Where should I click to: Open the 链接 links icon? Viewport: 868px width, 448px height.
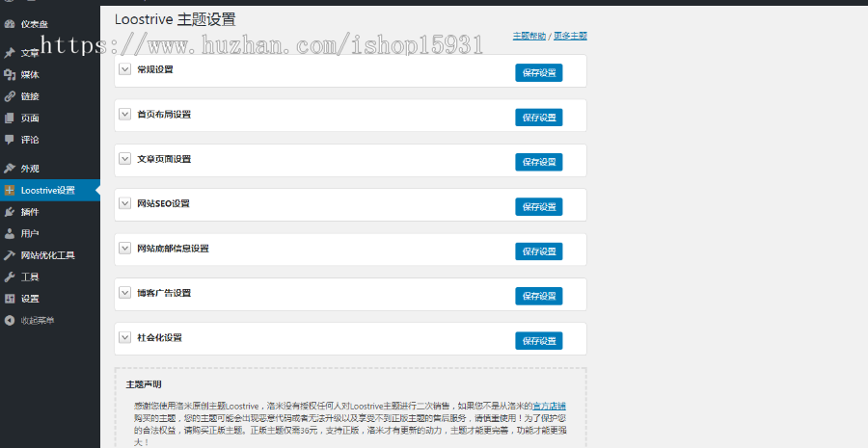[x=10, y=96]
